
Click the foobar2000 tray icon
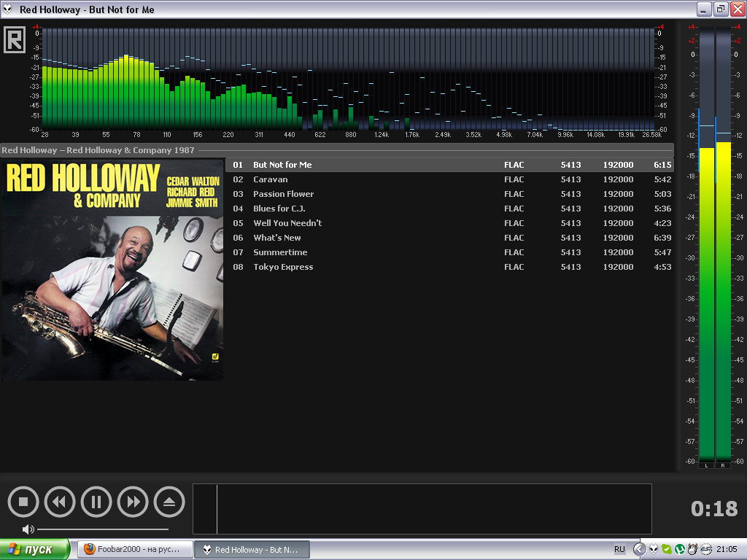(x=654, y=550)
